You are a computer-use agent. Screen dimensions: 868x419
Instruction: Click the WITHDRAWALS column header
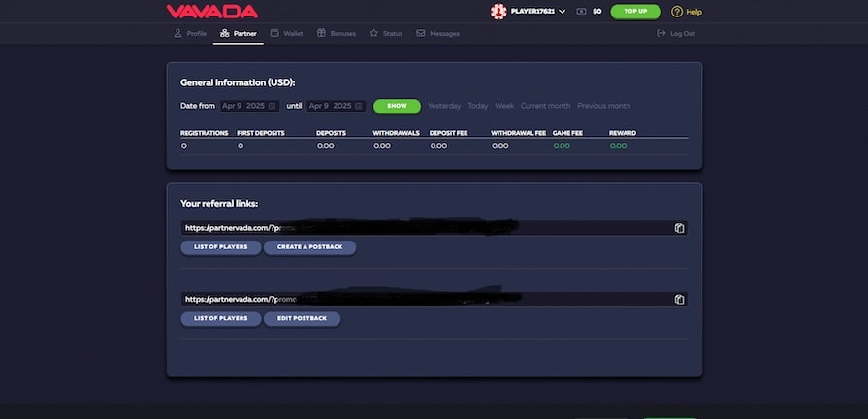point(396,133)
